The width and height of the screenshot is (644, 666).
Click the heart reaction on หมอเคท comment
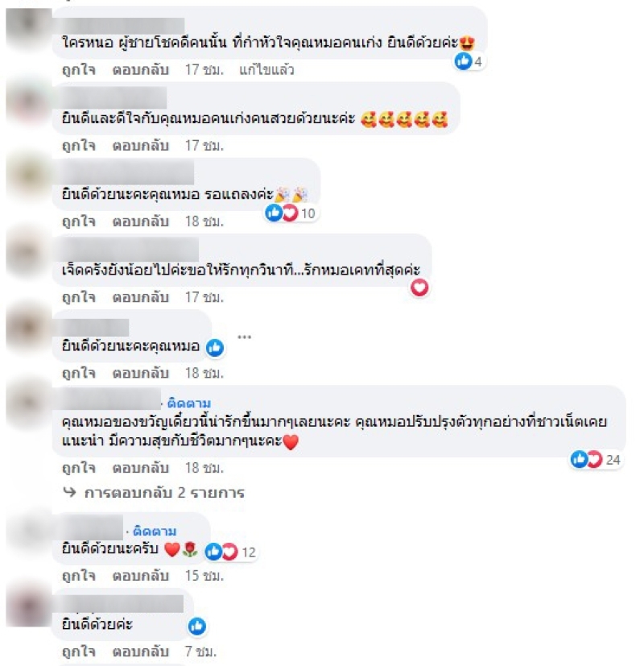tap(419, 288)
